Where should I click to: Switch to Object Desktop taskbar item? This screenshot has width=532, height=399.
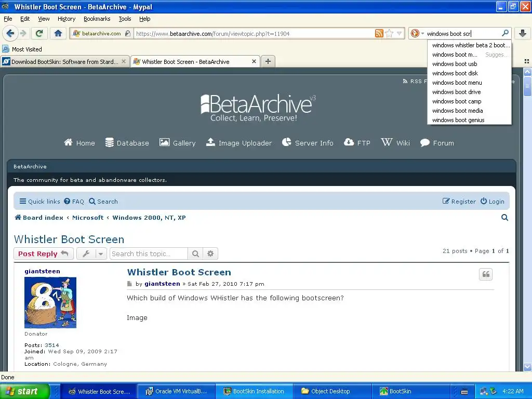click(331, 391)
